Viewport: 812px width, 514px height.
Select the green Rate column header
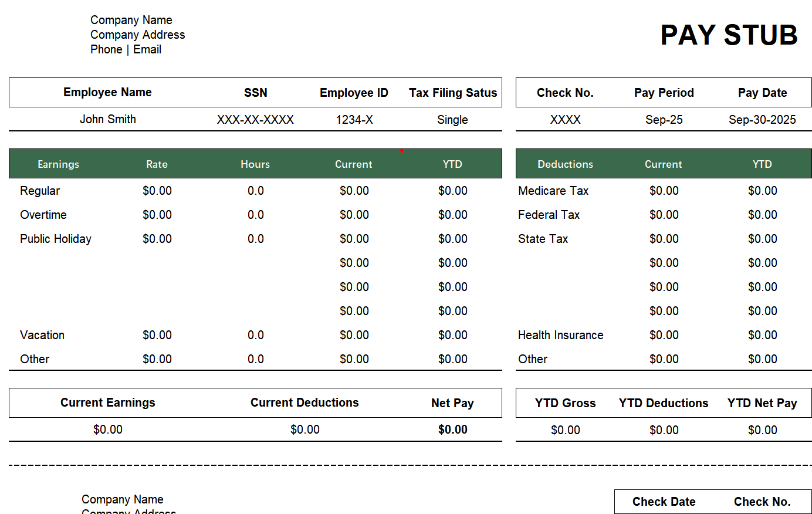(x=157, y=164)
